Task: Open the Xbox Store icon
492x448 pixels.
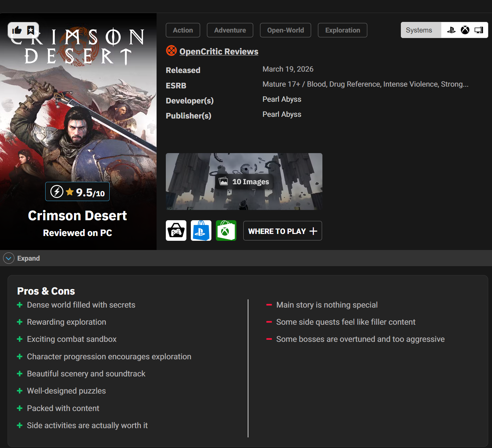Action: [x=226, y=231]
